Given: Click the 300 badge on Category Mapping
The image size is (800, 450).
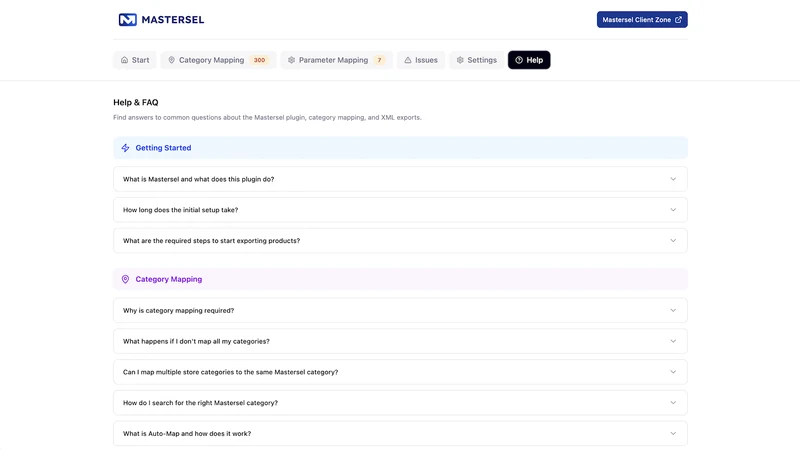Looking at the screenshot, I should point(259,60).
